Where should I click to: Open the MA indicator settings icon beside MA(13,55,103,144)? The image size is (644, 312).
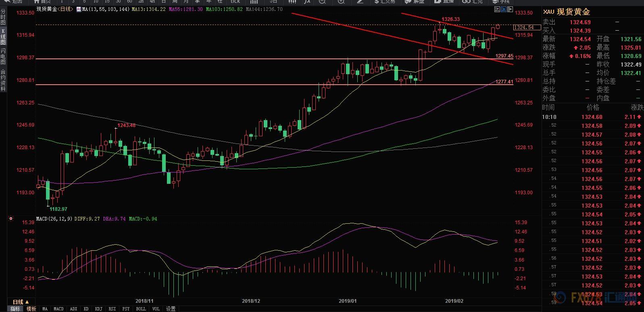point(78,9)
